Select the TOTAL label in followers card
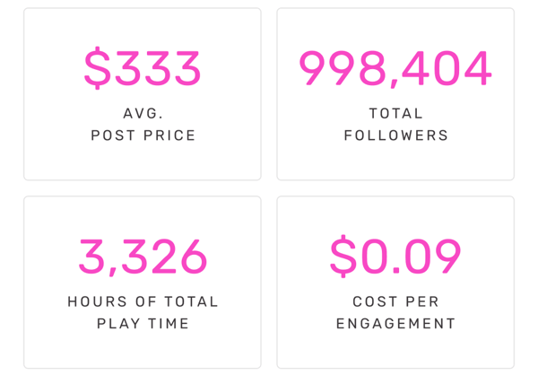The width and height of the screenshot is (538, 392). point(395,113)
